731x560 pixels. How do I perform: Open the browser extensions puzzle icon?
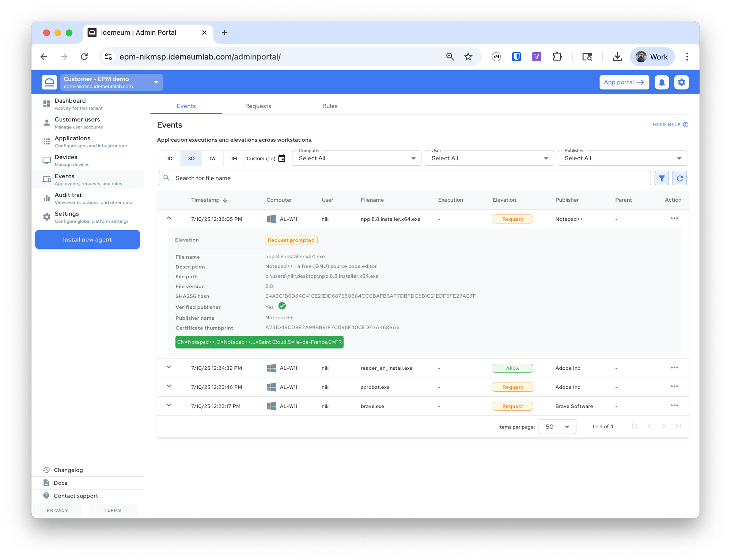click(557, 57)
